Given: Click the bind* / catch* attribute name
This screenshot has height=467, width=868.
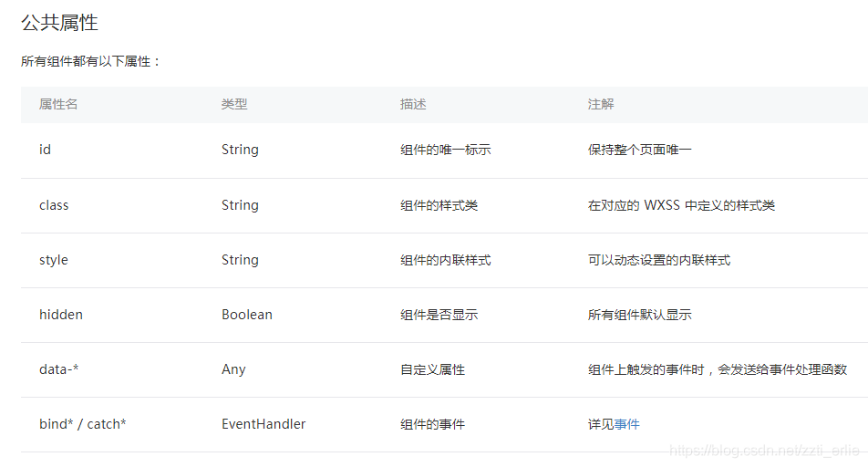Looking at the screenshot, I should pos(83,424).
